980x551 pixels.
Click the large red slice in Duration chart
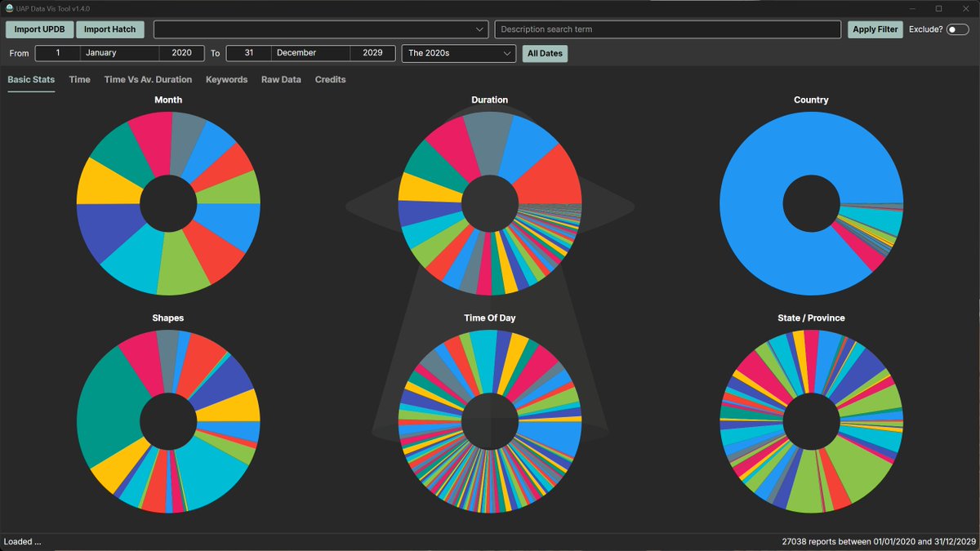(550, 180)
